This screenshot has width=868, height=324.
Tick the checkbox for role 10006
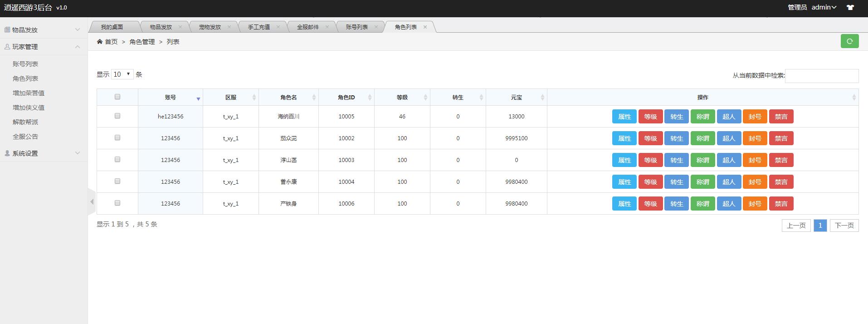coord(117,203)
